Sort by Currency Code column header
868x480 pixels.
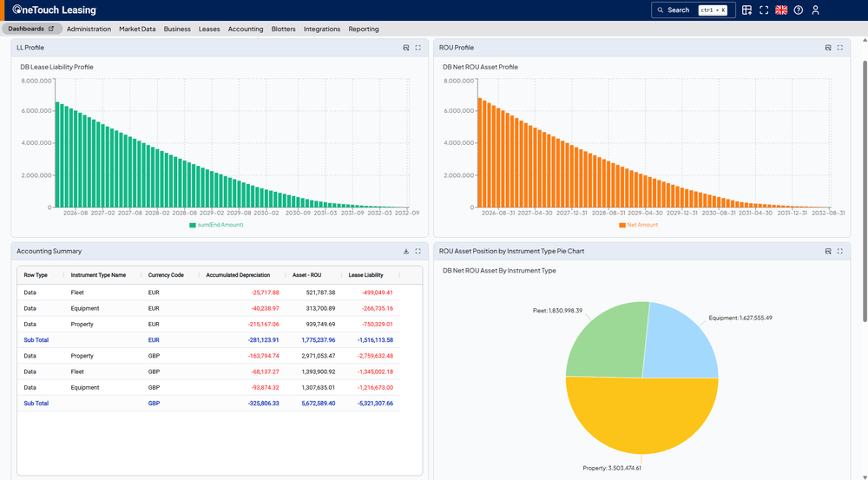pyautogui.click(x=166, y=275)
